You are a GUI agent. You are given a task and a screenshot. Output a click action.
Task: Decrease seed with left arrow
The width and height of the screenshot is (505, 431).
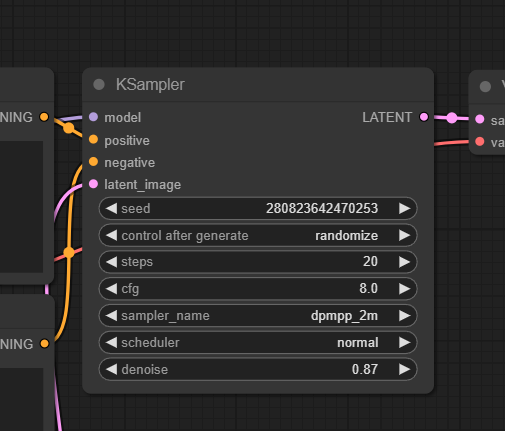pyautogui.click(x=111, y=208)
